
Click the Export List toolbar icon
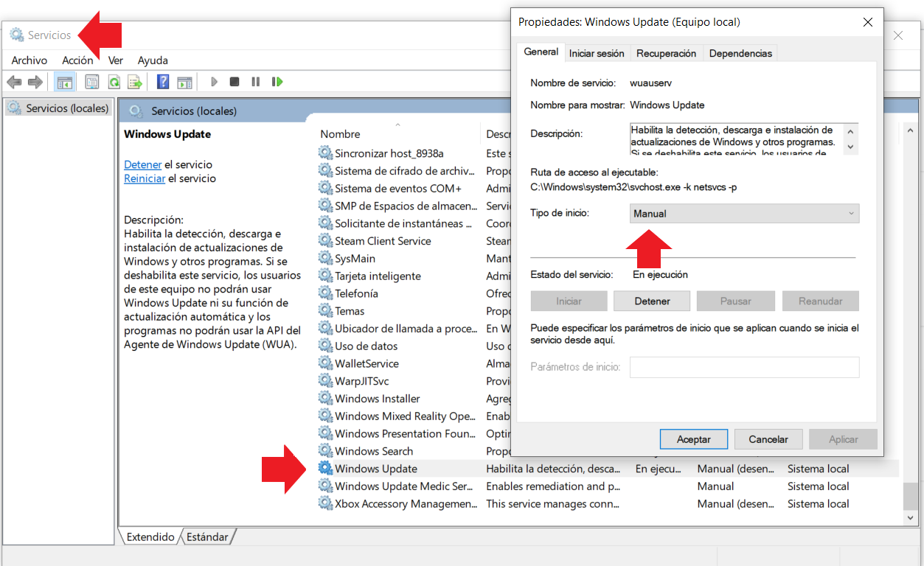tap(135, 81)
